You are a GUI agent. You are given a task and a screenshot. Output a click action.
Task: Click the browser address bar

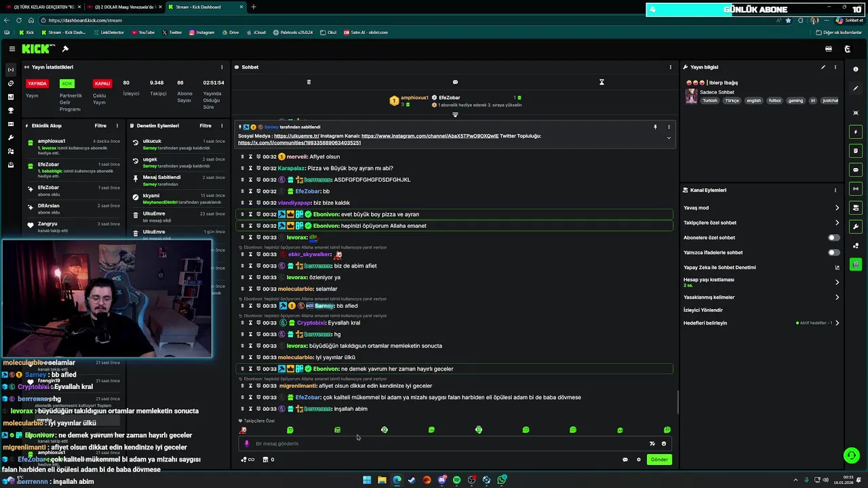407,20
